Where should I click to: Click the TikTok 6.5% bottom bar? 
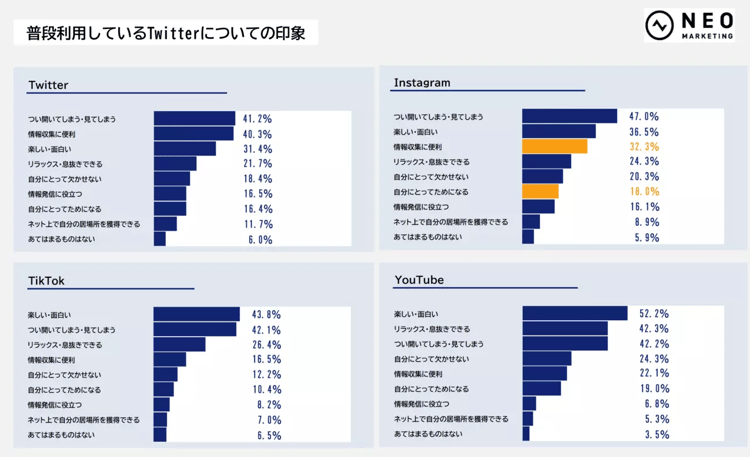coord(160,435)
